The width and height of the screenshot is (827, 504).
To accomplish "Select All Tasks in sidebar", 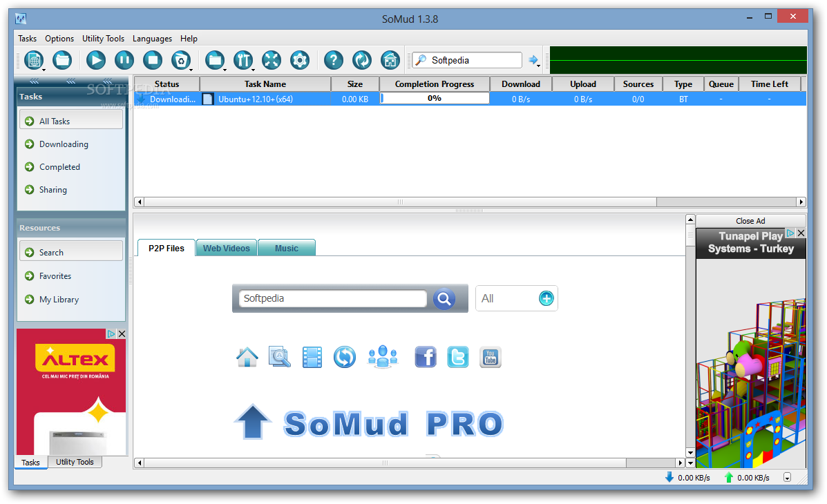I will click(71, 121).
